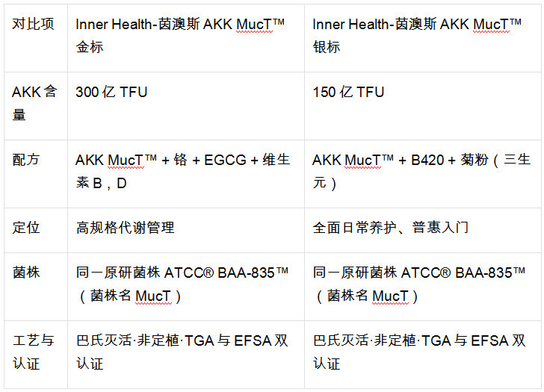Click the 对比项 header cell
The height and width of the screenshot is (392, 544).
(36, 38)
